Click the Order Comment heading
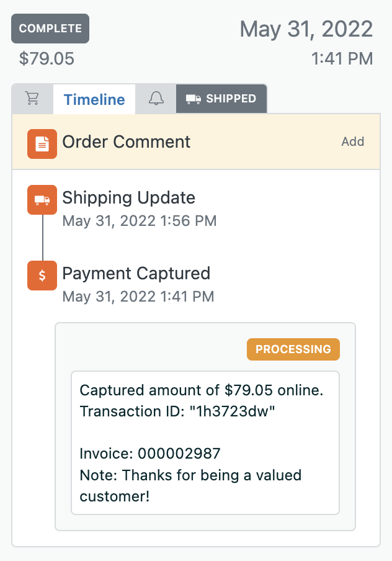Image resolution: width=392 pixels, height=561 pixels. pos(127,141)
